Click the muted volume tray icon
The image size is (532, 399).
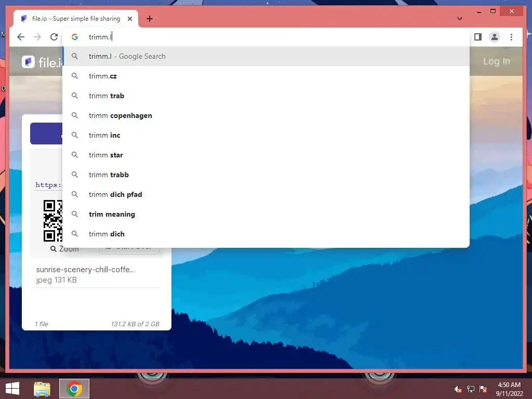click(x=458, y=389)
